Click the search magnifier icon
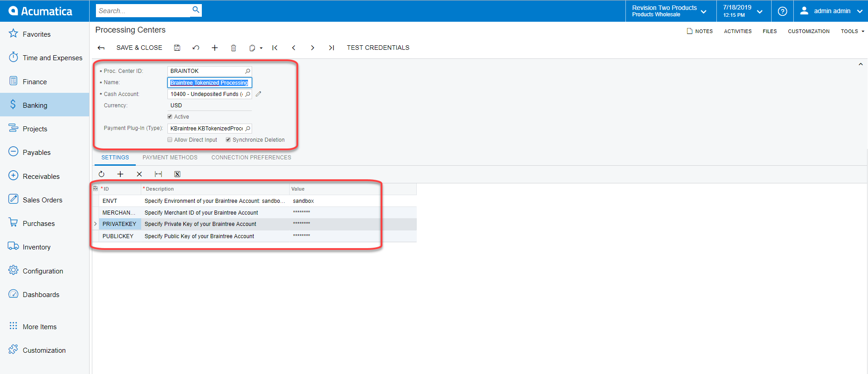Image resolution: width=868 pixels, height=374 pixels. (x=196, y=10)
